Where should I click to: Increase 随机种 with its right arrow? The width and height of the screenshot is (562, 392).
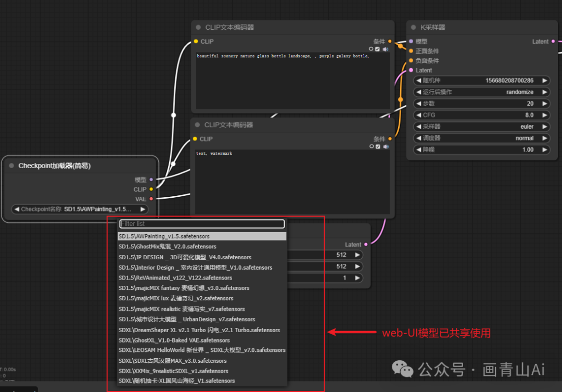545,81
